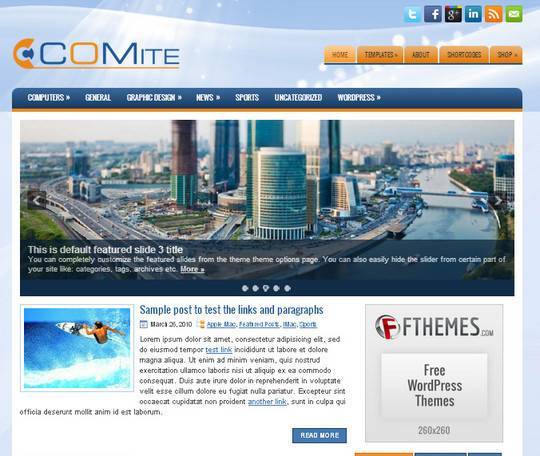Expand the Graphic Design category menu
This screenshot has height=456, width=540.
(x=154, y=98)
